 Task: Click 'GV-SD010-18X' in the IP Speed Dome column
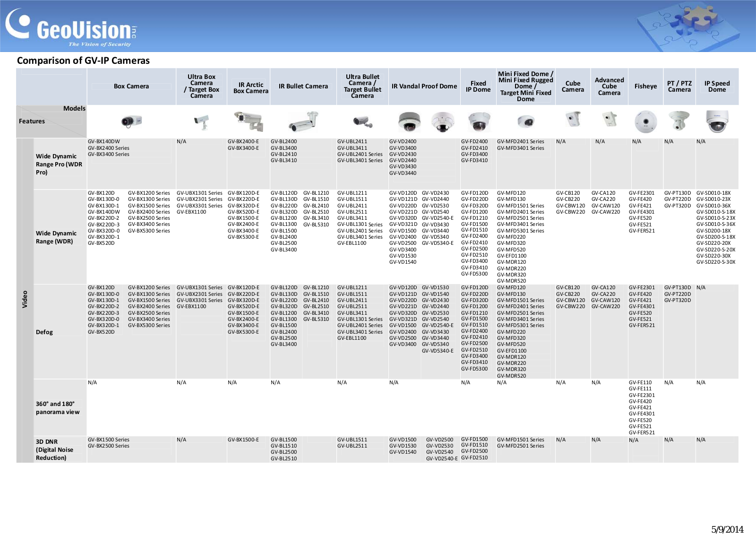pos(713,193)
